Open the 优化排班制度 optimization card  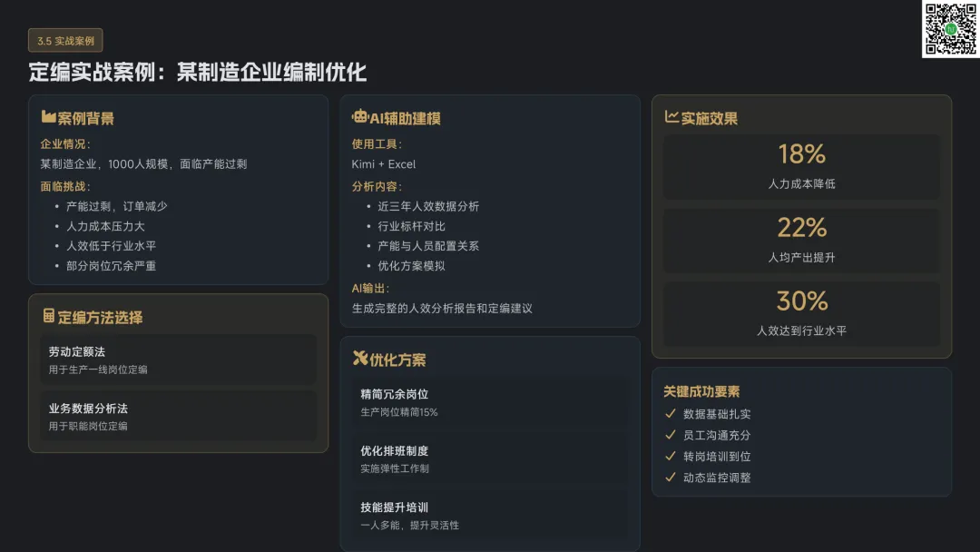(x=490, y=458)
